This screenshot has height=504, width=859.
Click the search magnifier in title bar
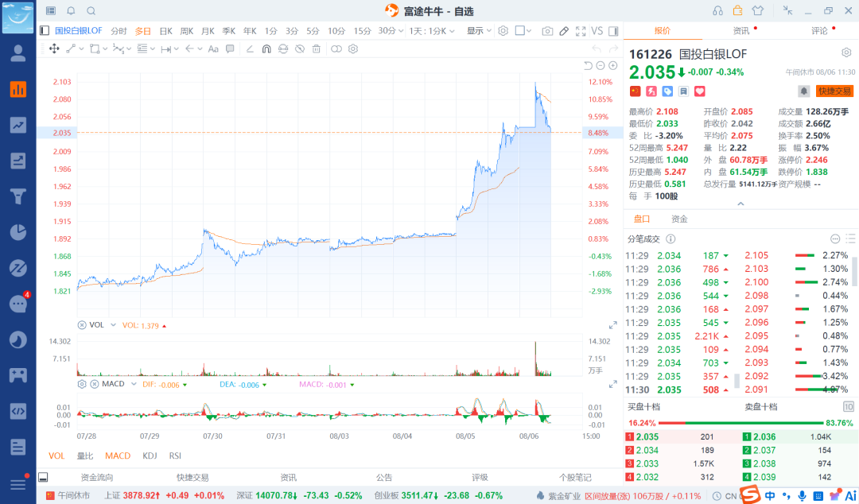(91, 11)
